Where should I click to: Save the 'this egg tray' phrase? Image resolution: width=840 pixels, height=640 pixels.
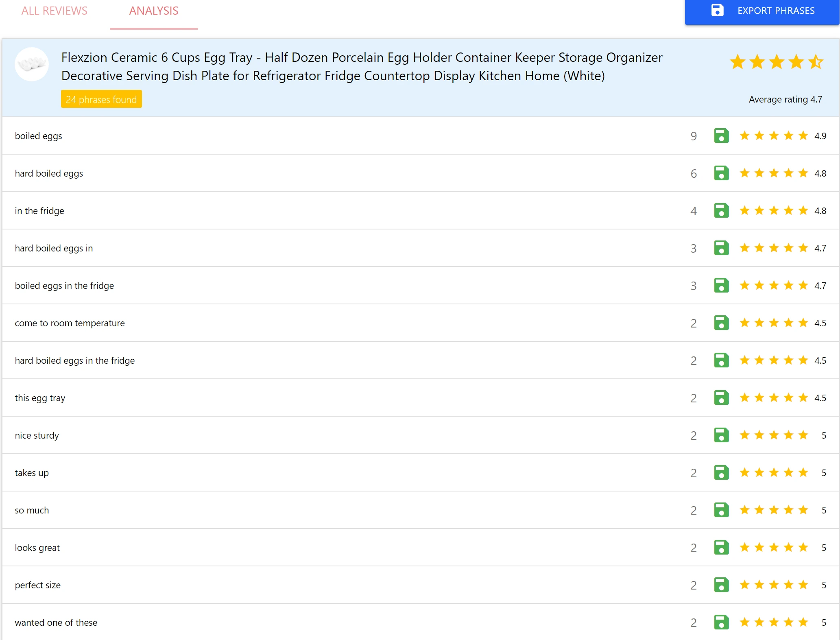click(x=721, y=398)
